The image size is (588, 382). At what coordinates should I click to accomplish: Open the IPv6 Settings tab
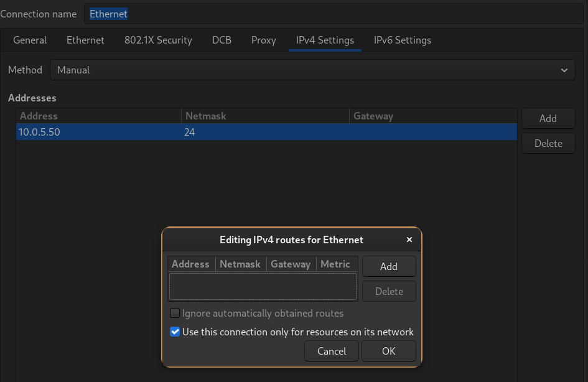(x=402, y=40)
